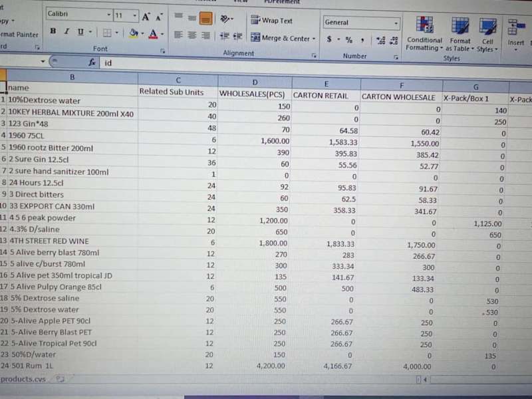This screenshot has width=532, height=399.
Task: Click Merge & Center button
Action: [280, 38]
